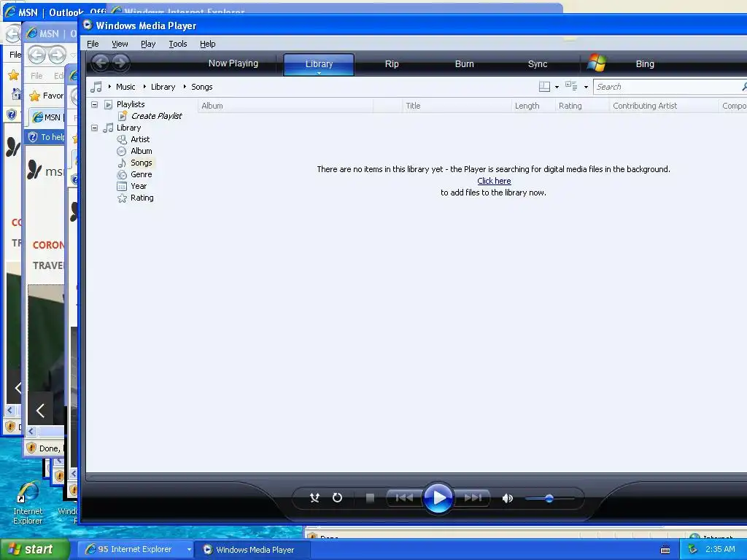The image size is (747, 560).
Task: Click Favorites star in Internet Explorer window
Action: click(x=34, y=96)
